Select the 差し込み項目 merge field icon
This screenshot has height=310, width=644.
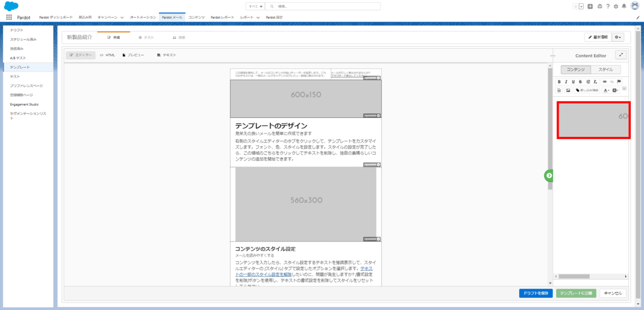coord(588,90)
